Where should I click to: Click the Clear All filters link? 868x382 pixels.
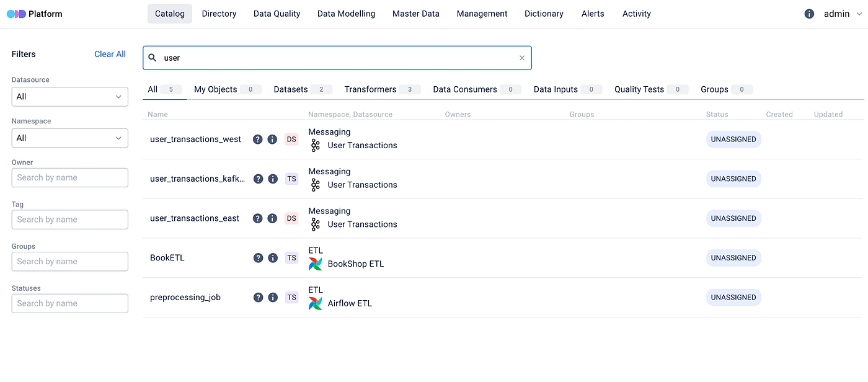(110, 54)
